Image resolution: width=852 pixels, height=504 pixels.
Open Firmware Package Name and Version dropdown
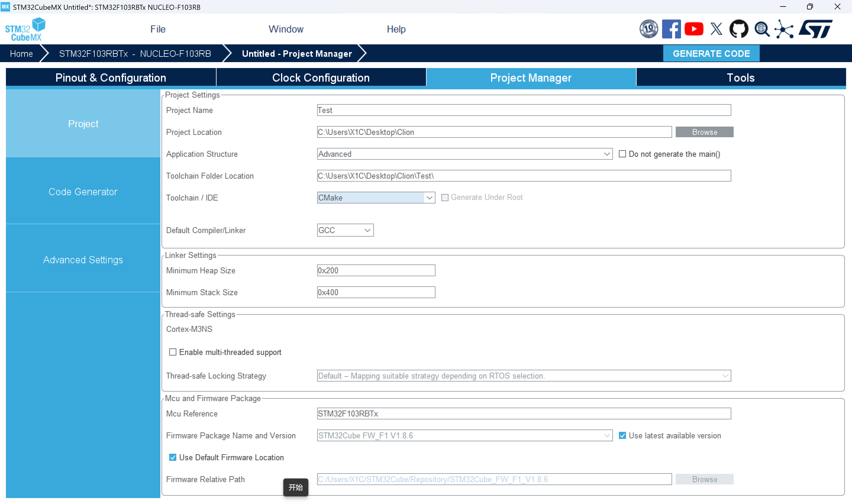click(x=464, y=435)
